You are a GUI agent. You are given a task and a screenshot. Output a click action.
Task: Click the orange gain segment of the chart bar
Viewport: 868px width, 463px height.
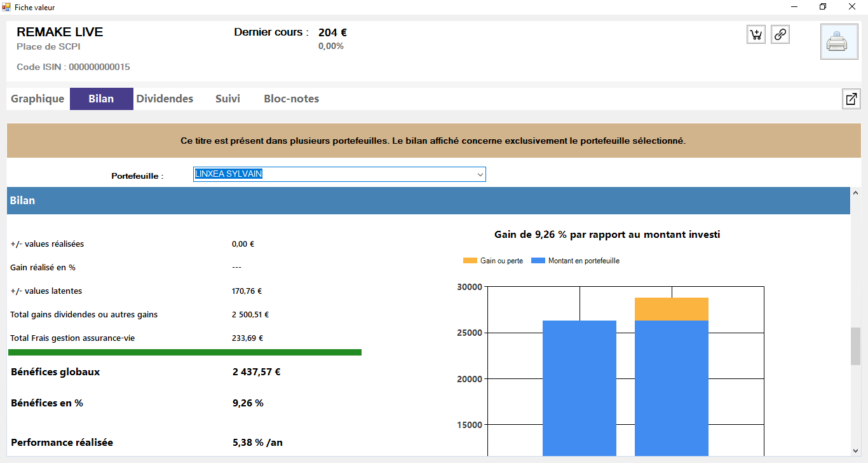[x=671, y=309]
